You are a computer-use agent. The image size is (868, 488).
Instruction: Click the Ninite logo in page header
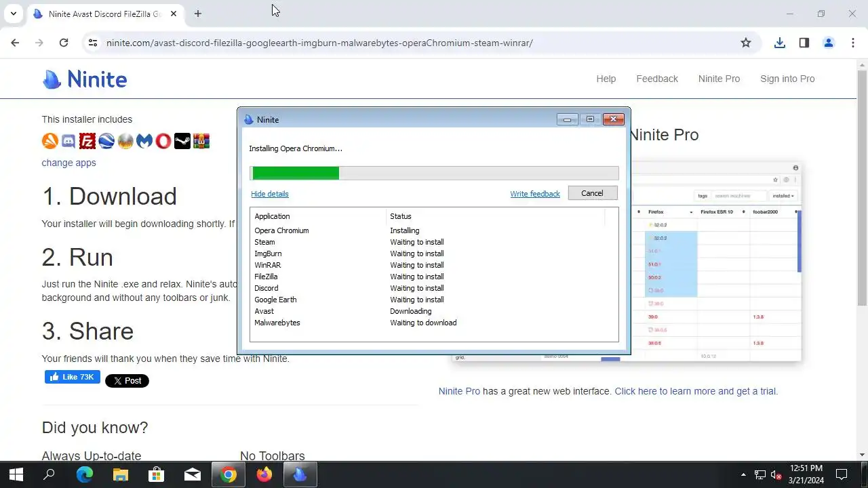(x=85, y=79)
